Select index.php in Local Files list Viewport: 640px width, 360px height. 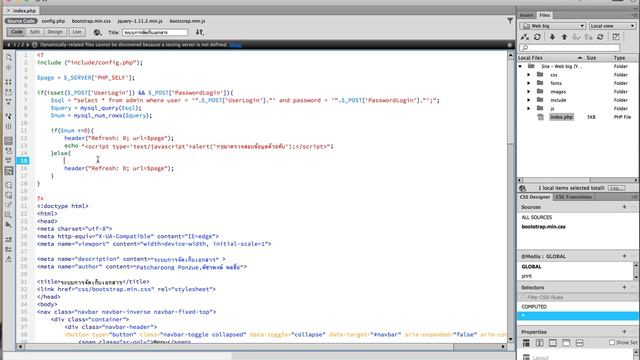point(561,117)
